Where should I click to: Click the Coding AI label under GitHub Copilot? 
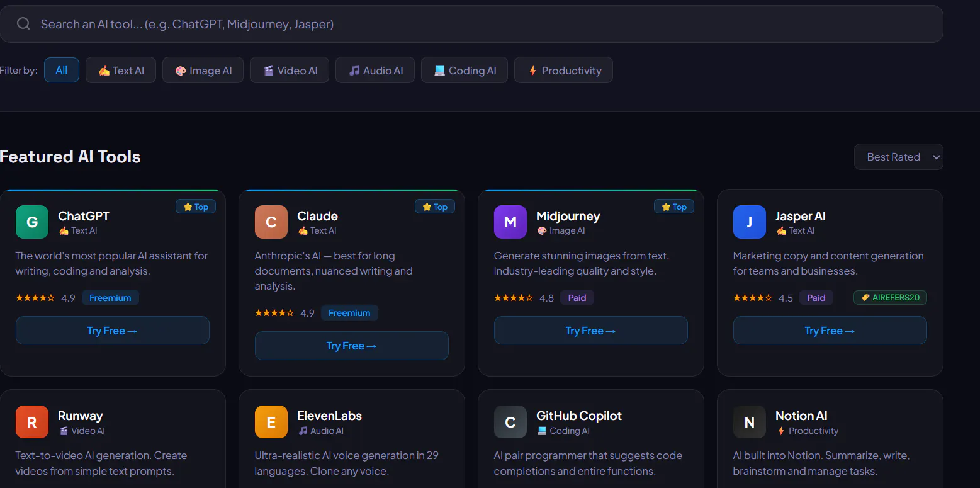(x=563, y=431)
